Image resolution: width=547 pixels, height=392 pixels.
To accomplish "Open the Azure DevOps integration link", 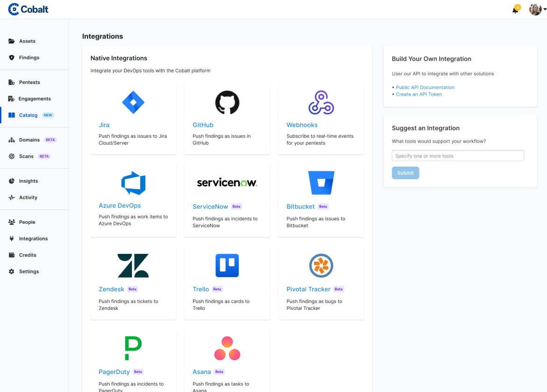I will 119,205.
